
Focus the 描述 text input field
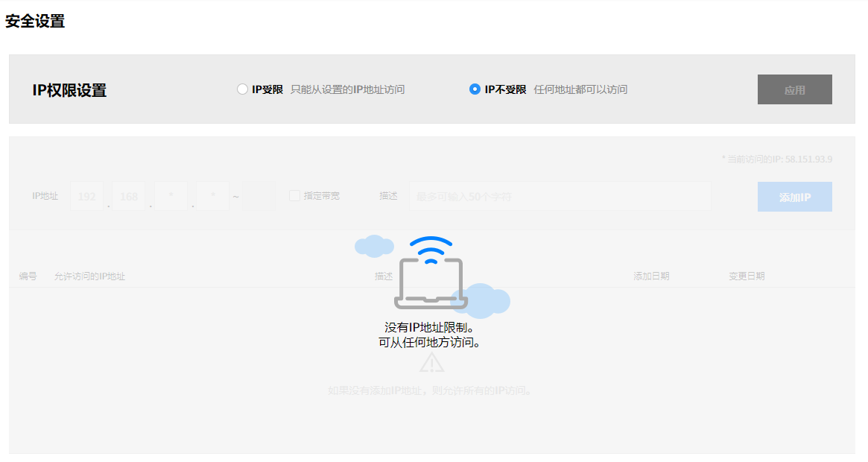559,196
